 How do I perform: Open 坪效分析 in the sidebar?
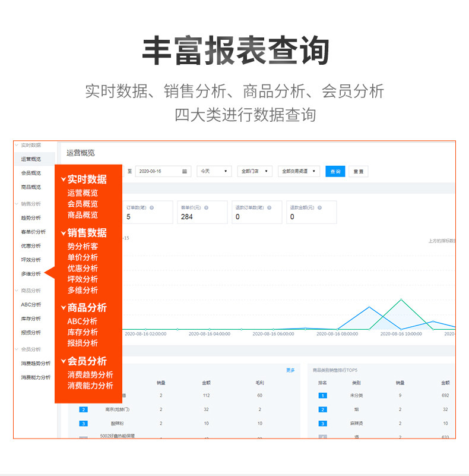pos(31,260)
